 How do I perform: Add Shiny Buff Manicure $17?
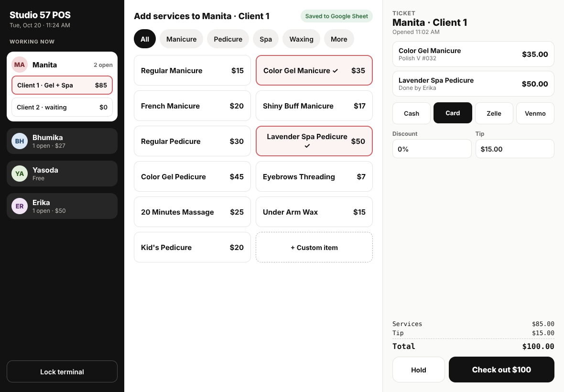(x=314, y=106)
